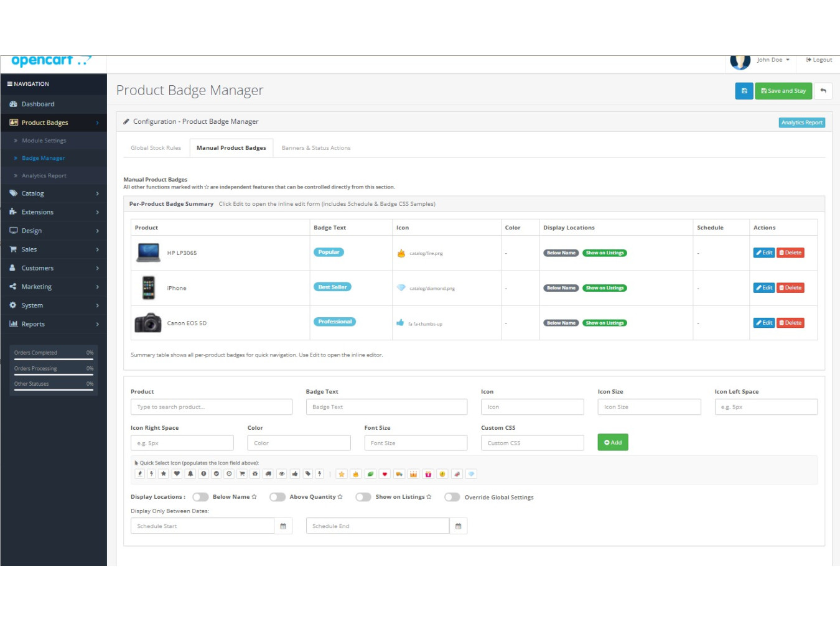Viewport: 840px width, 622px height.
Task: Toggle Override Global Settings switch
Action: tap(452, 497)
